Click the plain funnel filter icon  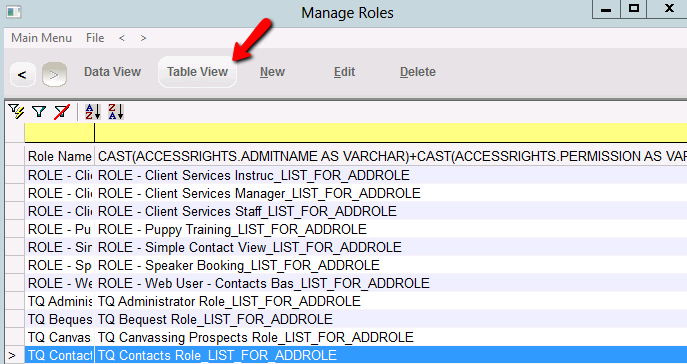(x=39, y=112)
